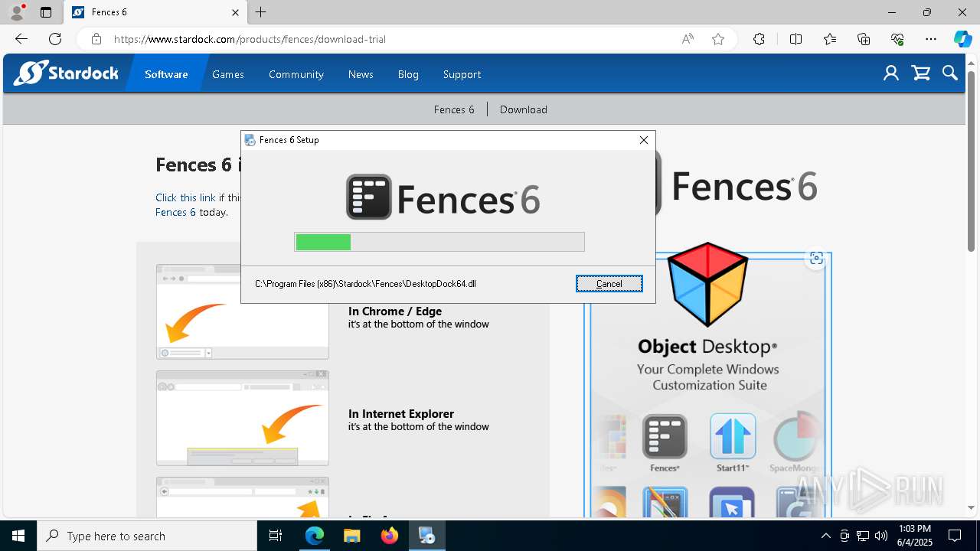The width and height of the screenshot is (980, 551).
Task: Open Edge Settings and more menu
Action: tap(931, 39)
